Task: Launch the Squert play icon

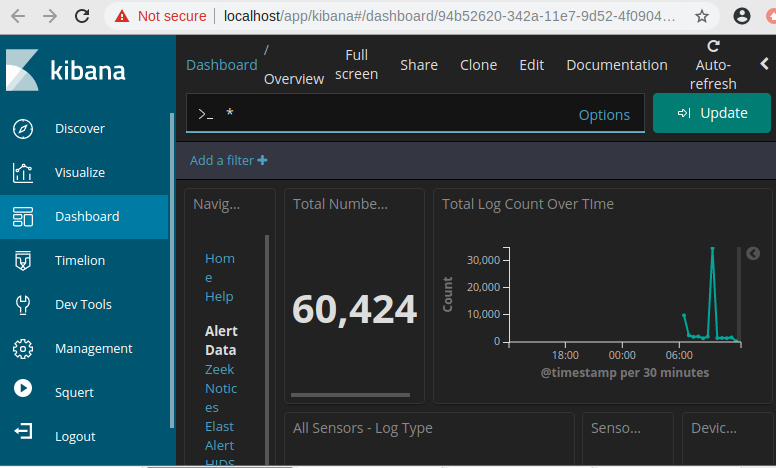Action: (x=23, y=388)
